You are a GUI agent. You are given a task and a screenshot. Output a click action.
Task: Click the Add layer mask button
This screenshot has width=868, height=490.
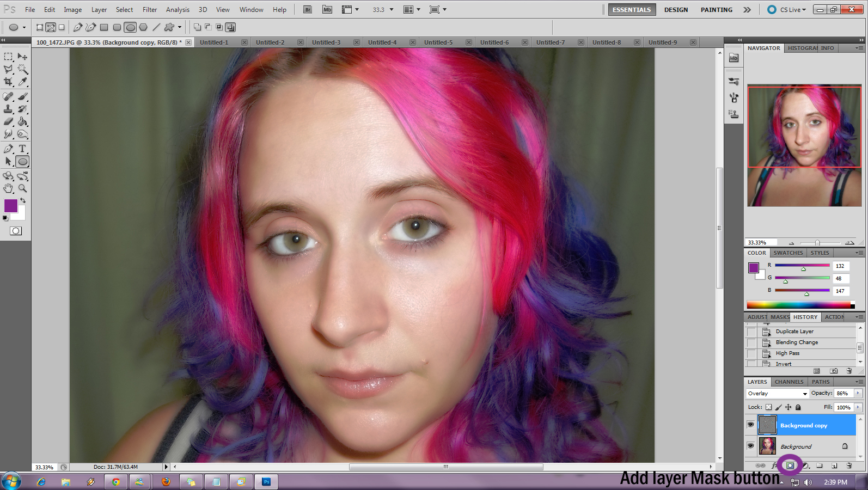tap(790, 465)
